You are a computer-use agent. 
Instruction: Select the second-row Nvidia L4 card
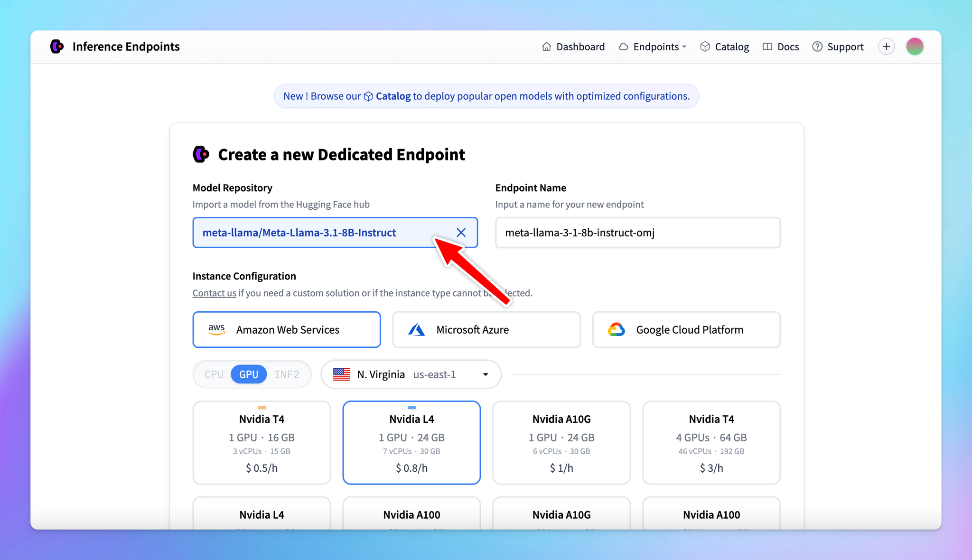click(x=262, y=513)
